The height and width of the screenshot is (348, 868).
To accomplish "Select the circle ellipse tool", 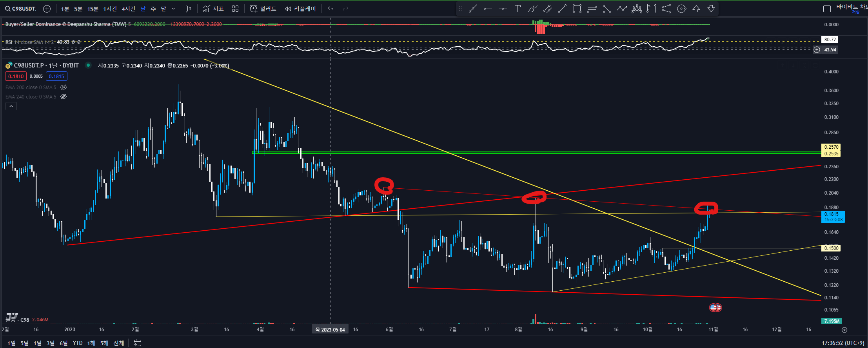I will (681, 9).
